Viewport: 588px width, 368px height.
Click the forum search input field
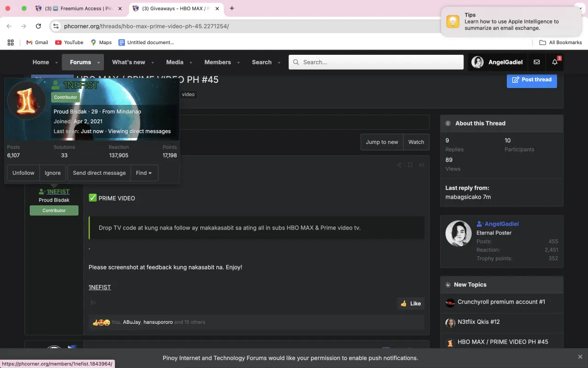pos(376,62)
